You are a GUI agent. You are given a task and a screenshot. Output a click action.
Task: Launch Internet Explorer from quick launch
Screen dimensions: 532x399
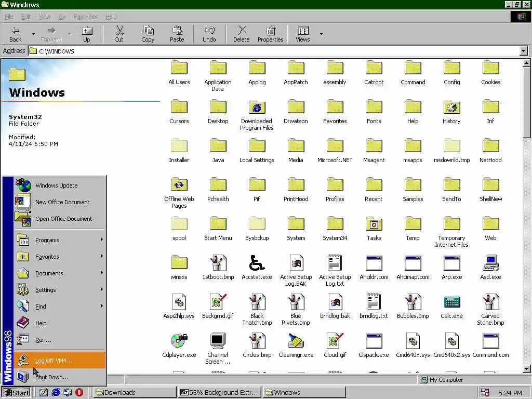[56, 393]
